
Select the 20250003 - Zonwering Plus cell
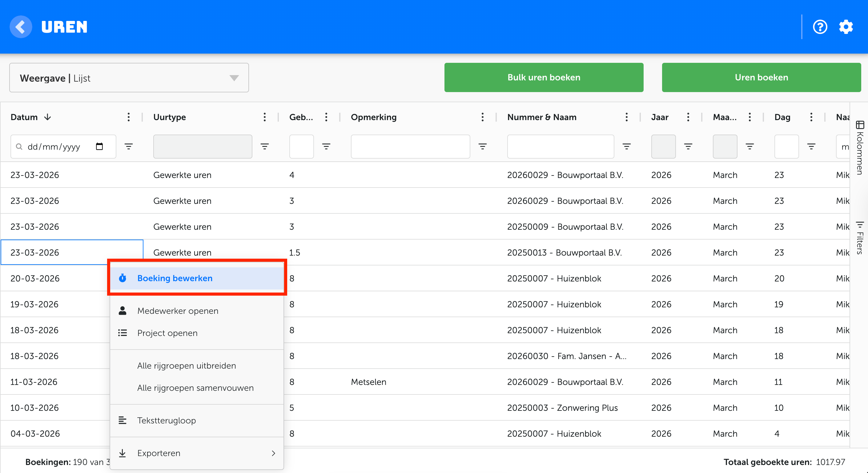pyautogui.click(x=569, y=408)
